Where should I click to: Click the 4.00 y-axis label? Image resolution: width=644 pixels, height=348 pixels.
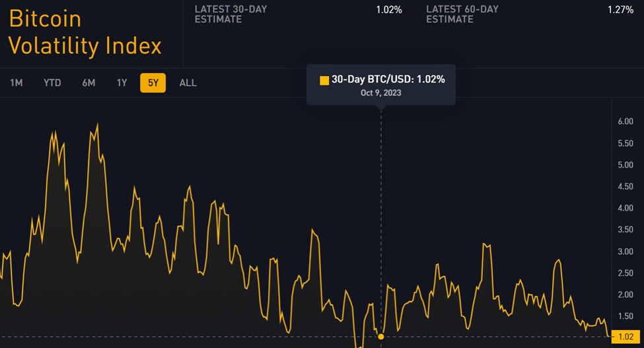(x=626, y=208)
